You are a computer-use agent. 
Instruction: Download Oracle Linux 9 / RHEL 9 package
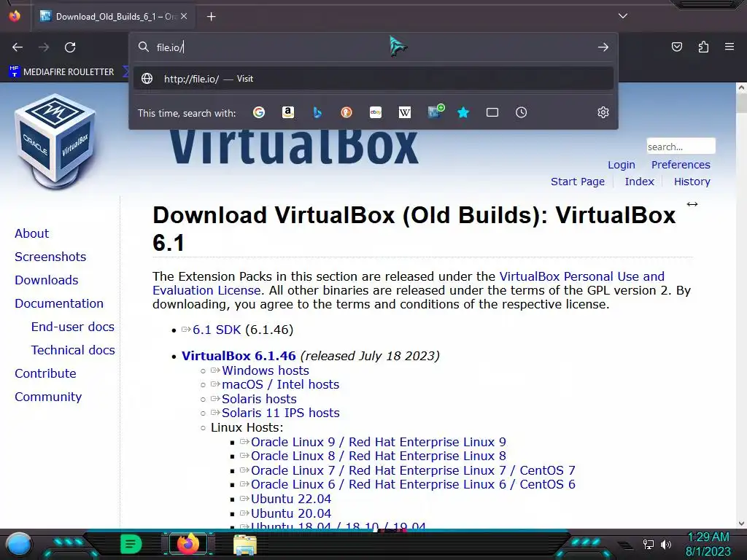click(x=379, y=442)
